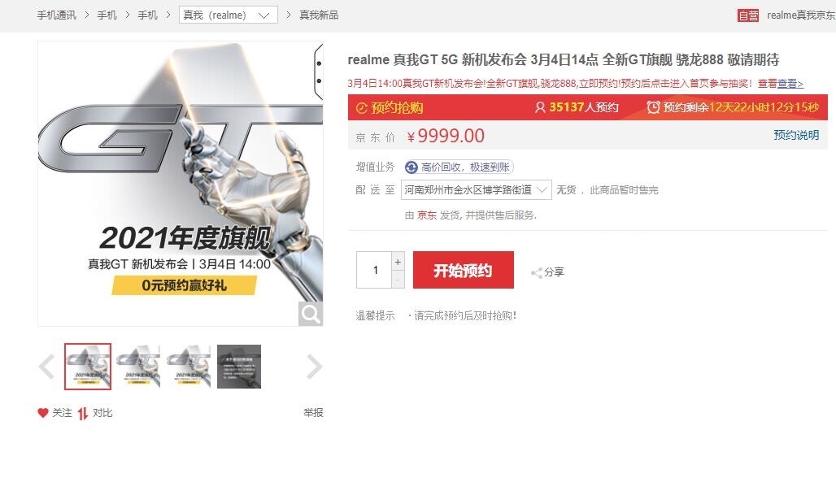
Task: Expand delivery address 河南郑州市金水区 dropdown
Action: pos(476,189)
